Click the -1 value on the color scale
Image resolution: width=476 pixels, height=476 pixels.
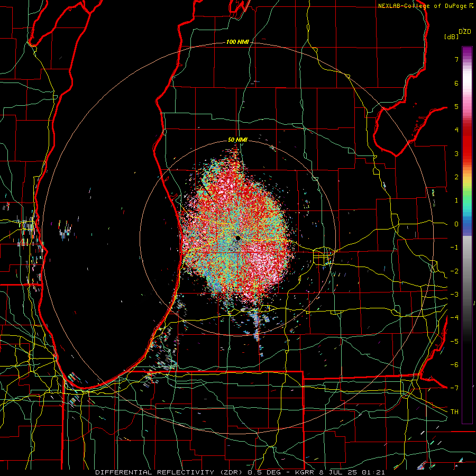(x=454, y=248)
